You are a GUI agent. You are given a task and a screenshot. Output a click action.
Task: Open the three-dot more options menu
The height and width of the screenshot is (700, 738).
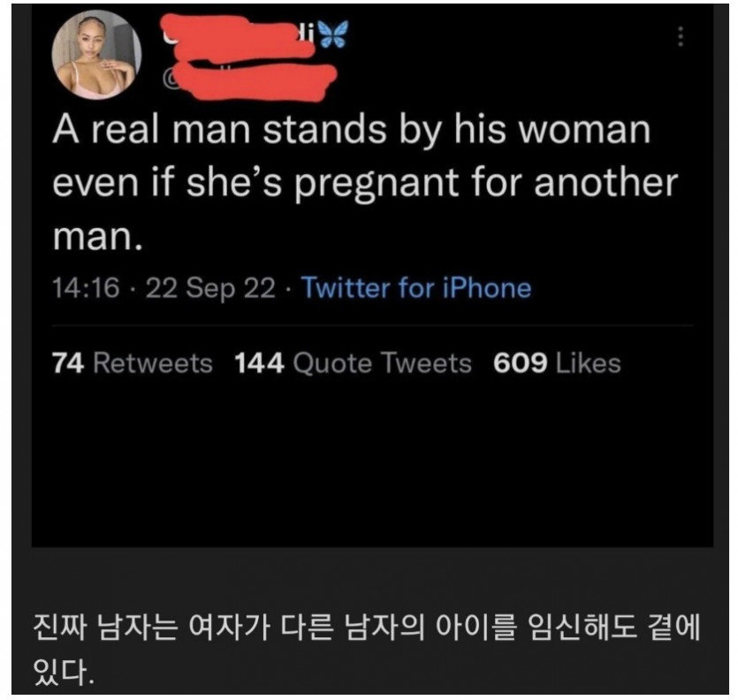(680, 36)
